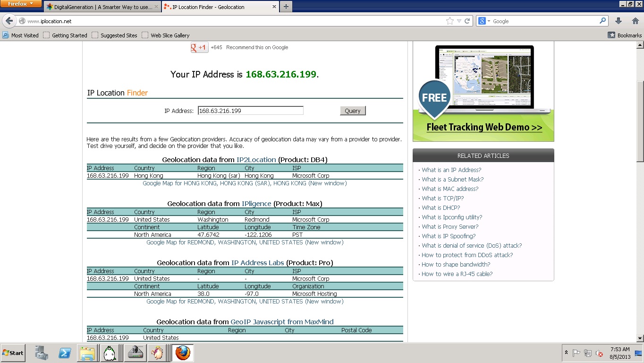Open the URL bar history dropdown arrow

click(x=459, y=21)
